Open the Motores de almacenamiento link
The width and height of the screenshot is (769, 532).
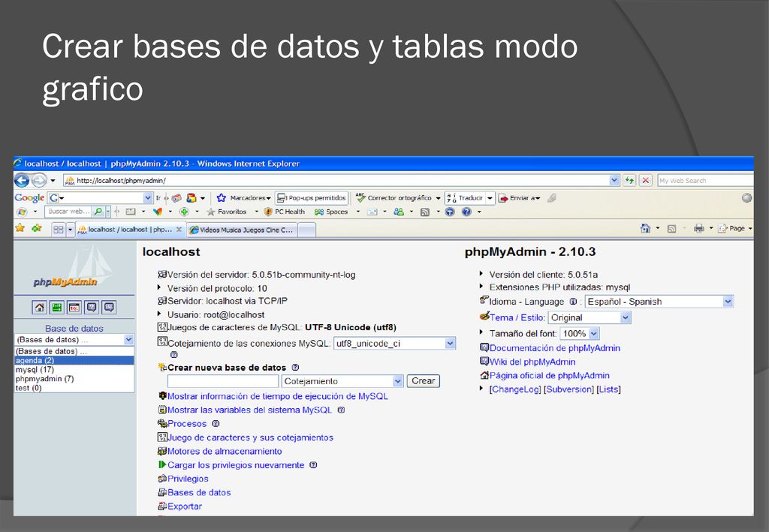click(225, 451)
